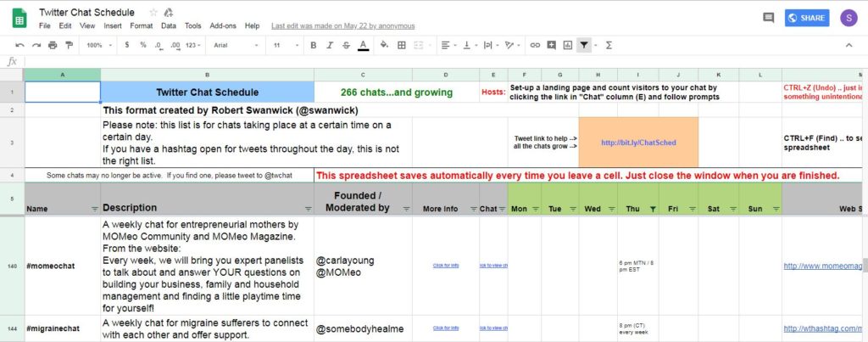Open vertical align options
This screenshot has height=342, width=868.
point(469,45)
